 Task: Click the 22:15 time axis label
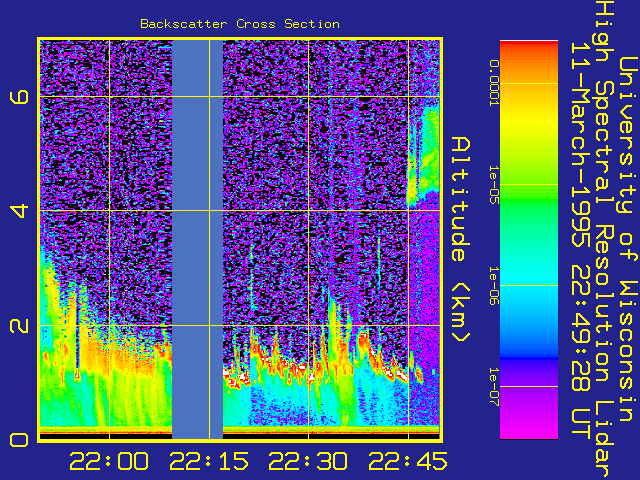[x=209, y=462]
